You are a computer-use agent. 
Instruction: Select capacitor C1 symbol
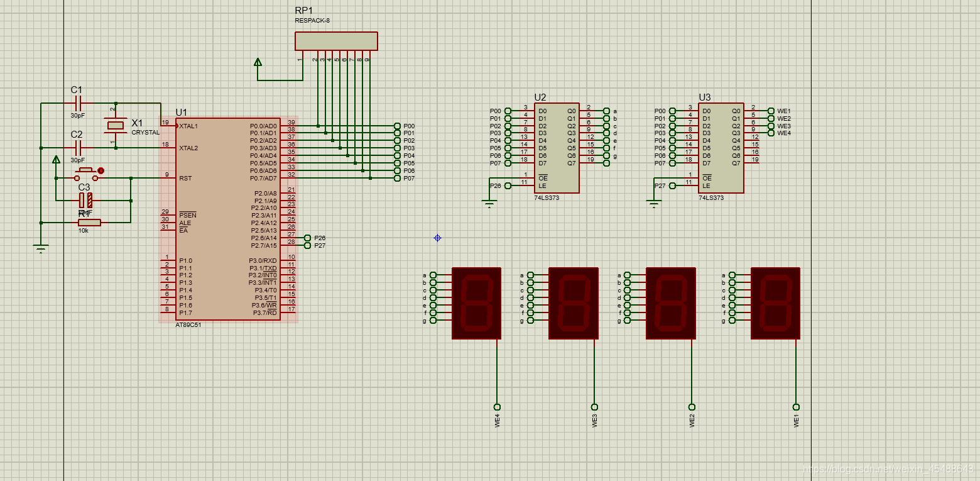click(78, 102)
